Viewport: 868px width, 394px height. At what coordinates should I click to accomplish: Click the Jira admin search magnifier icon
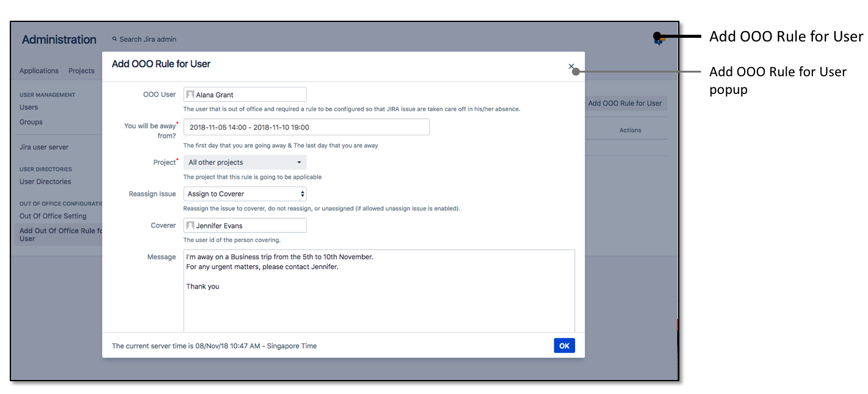coord(115,38)
